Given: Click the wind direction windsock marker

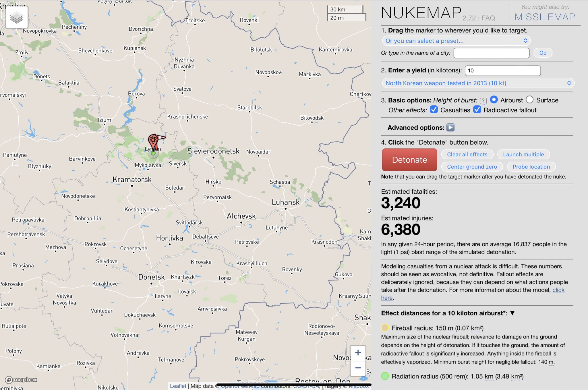Looking at the screenshot, I should [162, 137].
